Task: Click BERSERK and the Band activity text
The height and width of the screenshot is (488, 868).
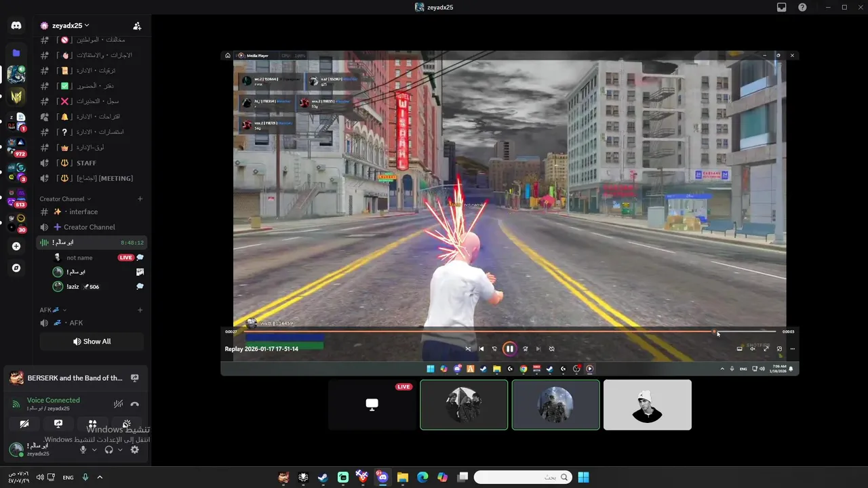Action: pos(75,378)
